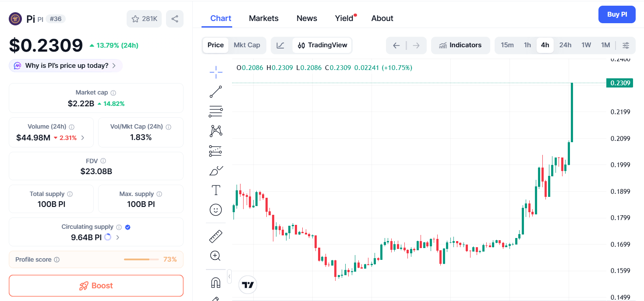The height and width of the screenshot is (301, 644).
Task: Click the zoom in magnifier tool
Action: tap(216, 255)
